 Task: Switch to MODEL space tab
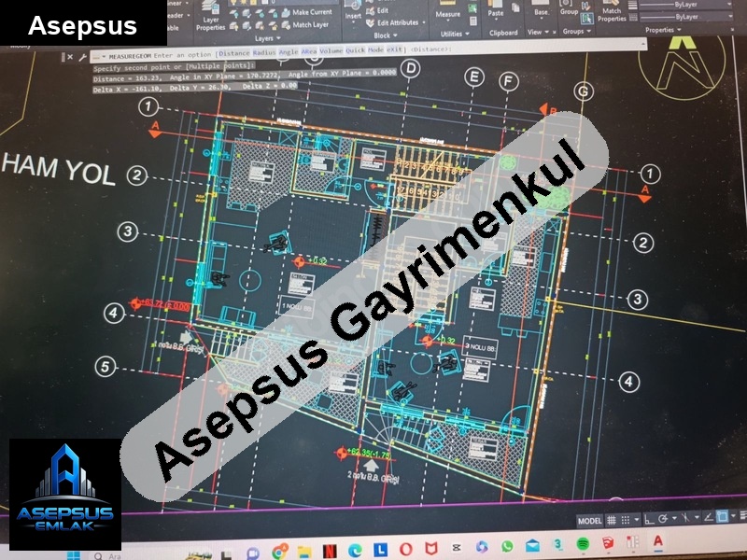click(x=589, y=520)
